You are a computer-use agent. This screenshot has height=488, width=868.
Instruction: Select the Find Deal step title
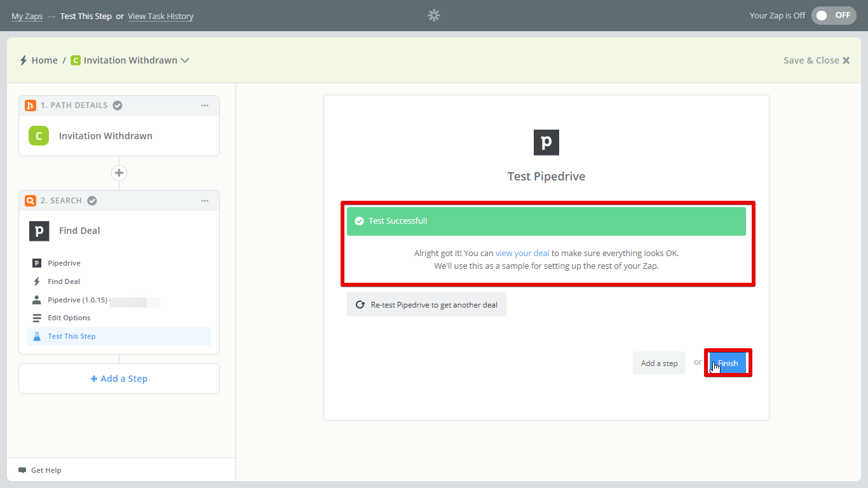79,231
